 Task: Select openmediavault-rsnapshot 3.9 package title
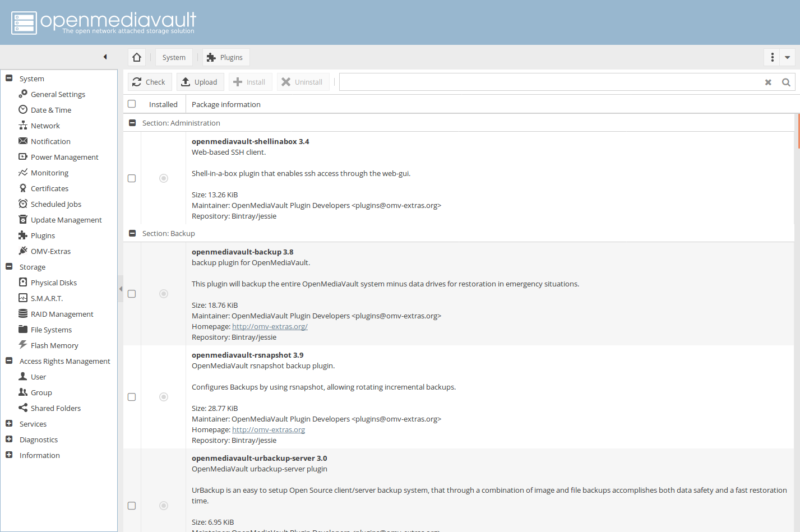point(247,355)
